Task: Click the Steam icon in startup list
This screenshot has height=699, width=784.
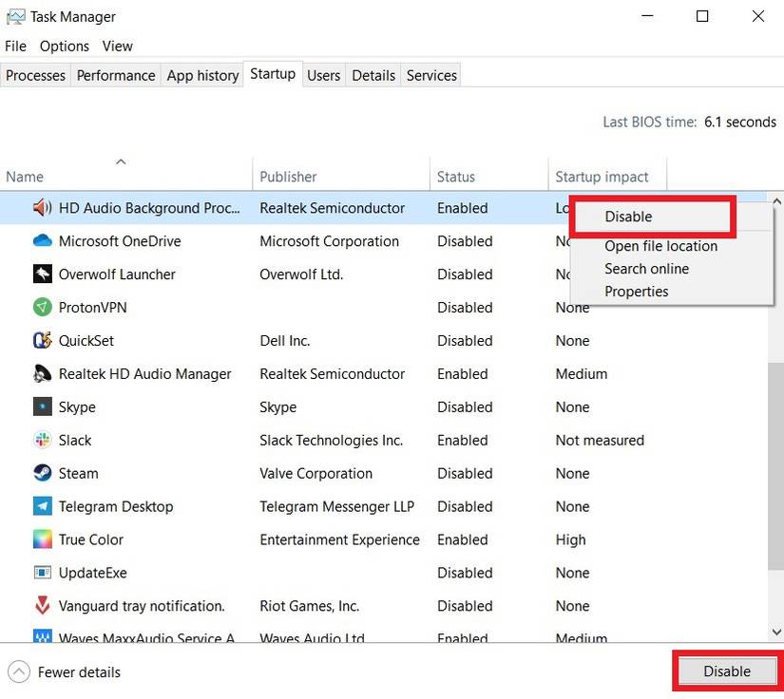Action: coord(42,474)
